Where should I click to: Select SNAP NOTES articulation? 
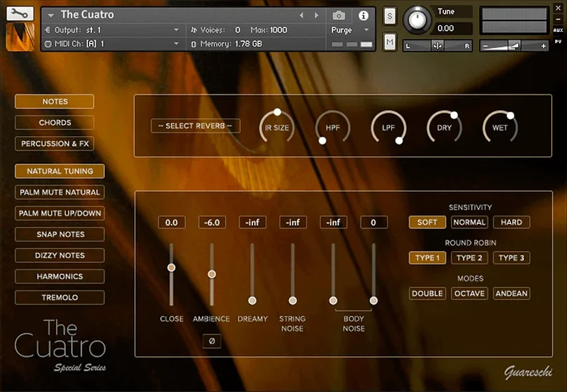[60, 235]
